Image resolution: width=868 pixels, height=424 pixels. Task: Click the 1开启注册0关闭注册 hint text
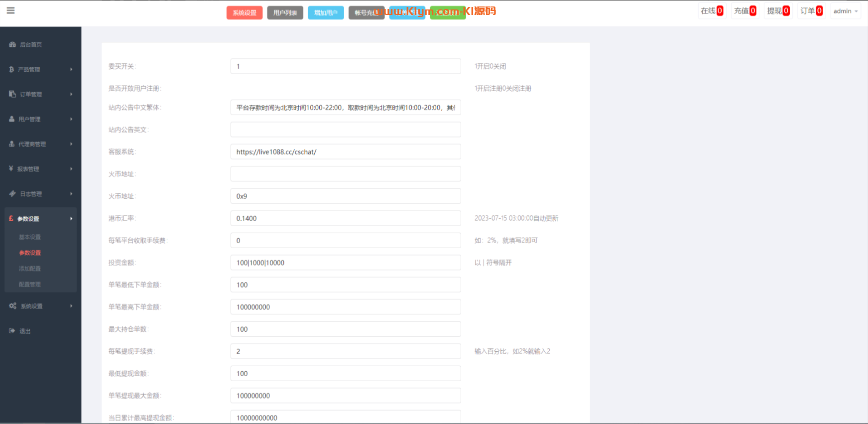pos(503,89)
